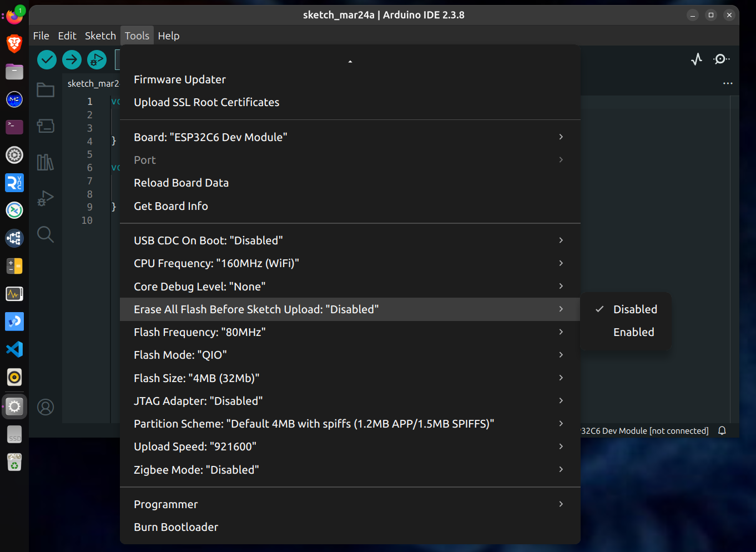This screenshot has width=756, height=552.
Task: Select Disabled for Erase All Flash
Action: (x=634, y=309)
